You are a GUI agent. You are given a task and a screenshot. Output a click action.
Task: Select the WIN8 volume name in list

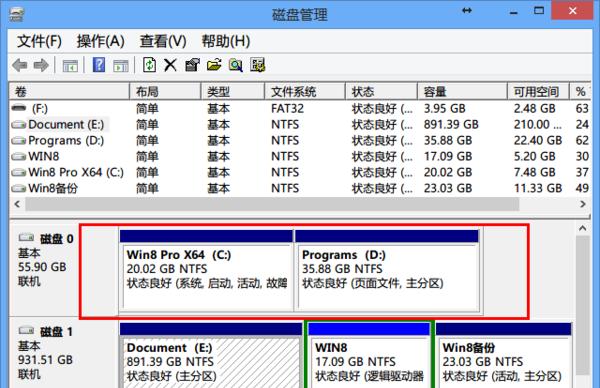tap(44, 157)
